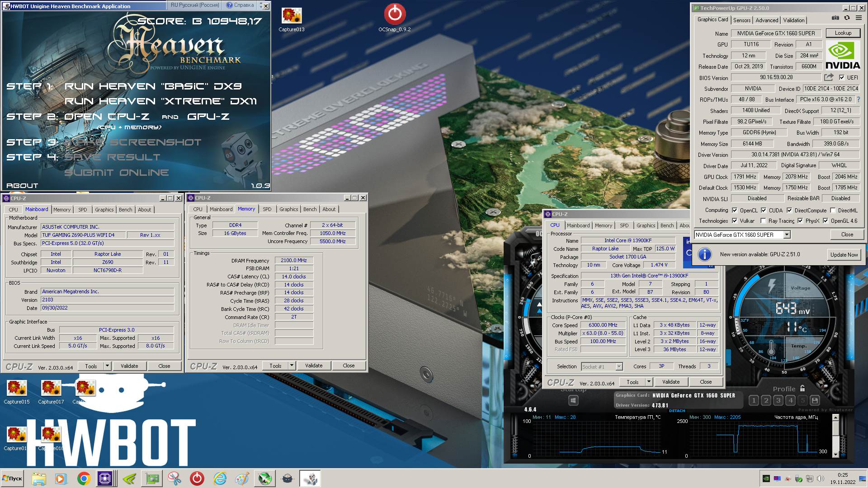Image resolution: width=868 pixels, height=488 pixels.
Task: Open the Snipping Tool taskbar icon
Action: coord(175,479)
